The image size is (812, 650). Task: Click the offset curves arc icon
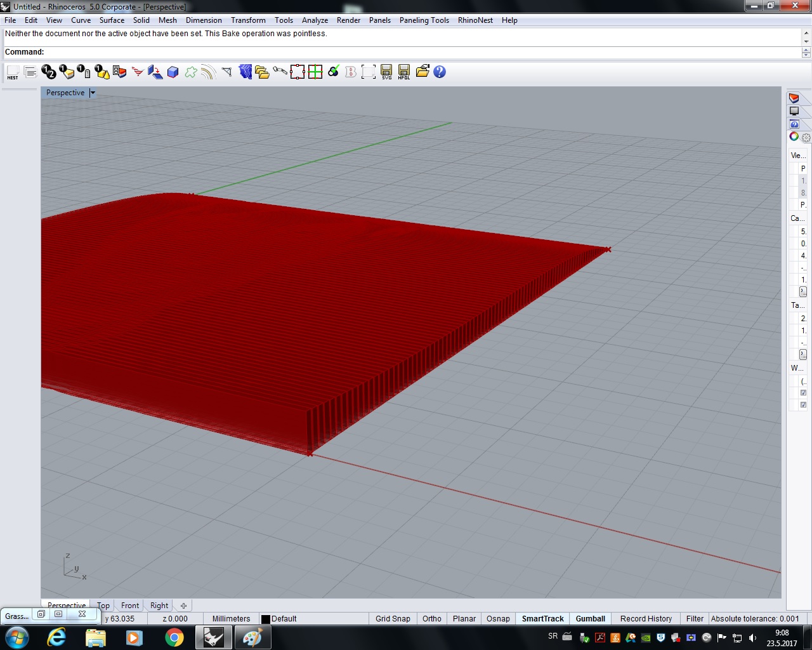209,72
